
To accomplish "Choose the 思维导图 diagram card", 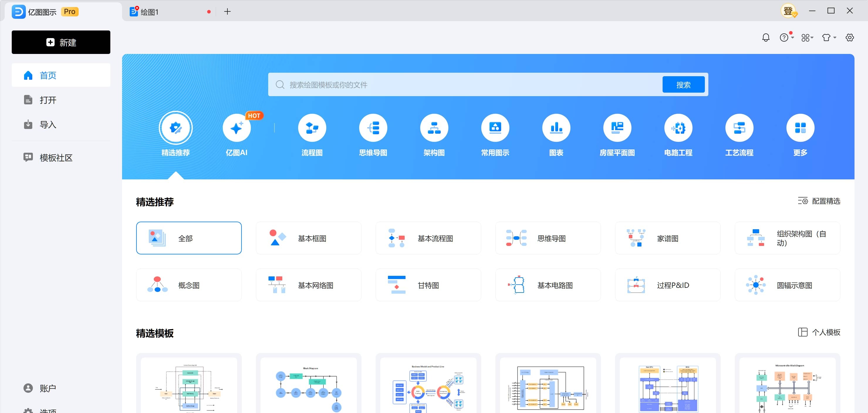I will point(548,238).
